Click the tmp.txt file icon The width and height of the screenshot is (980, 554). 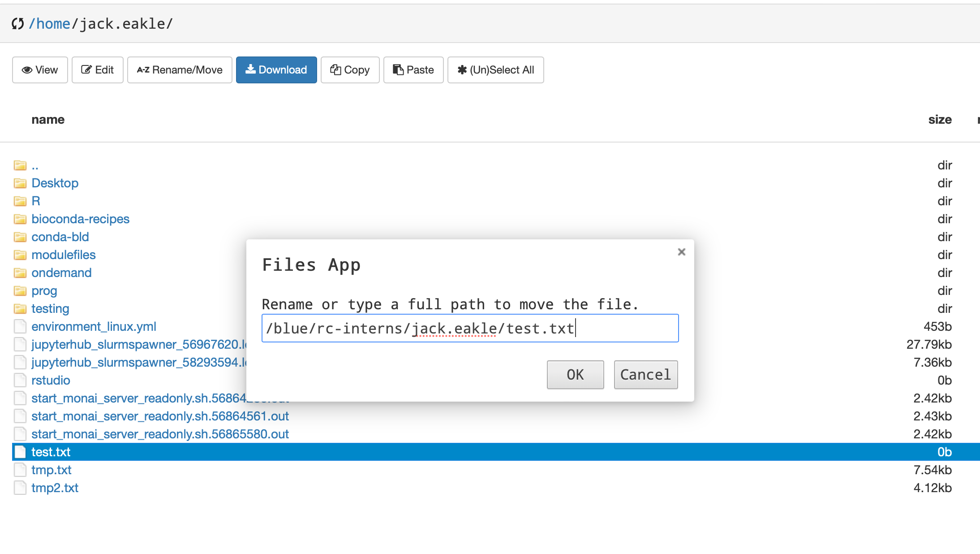20,470
